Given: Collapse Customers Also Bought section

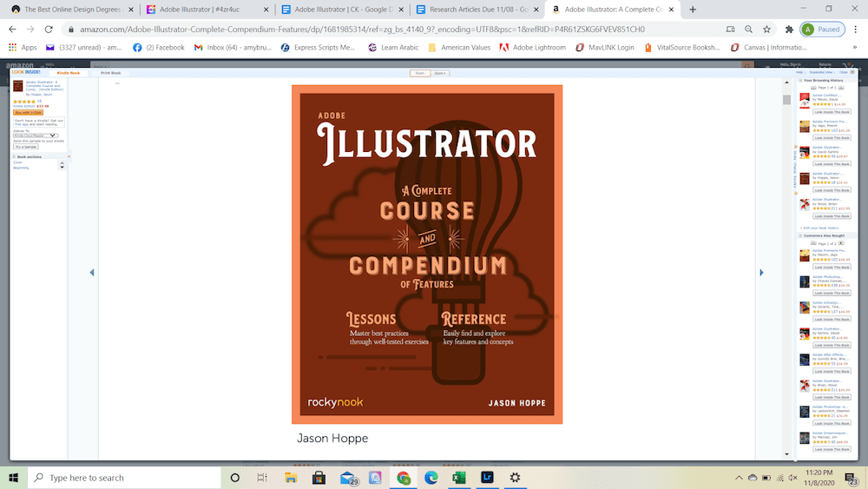Looking at the screenshot, I should 800,235.
